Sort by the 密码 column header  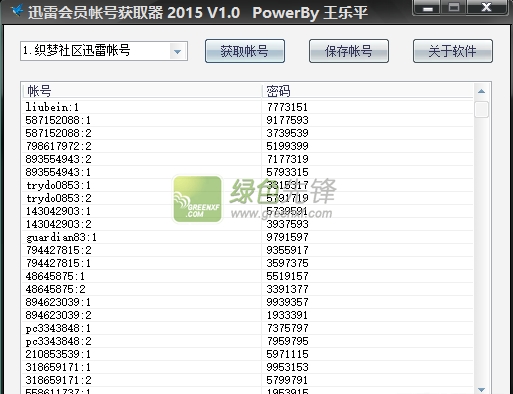[367, 91]
